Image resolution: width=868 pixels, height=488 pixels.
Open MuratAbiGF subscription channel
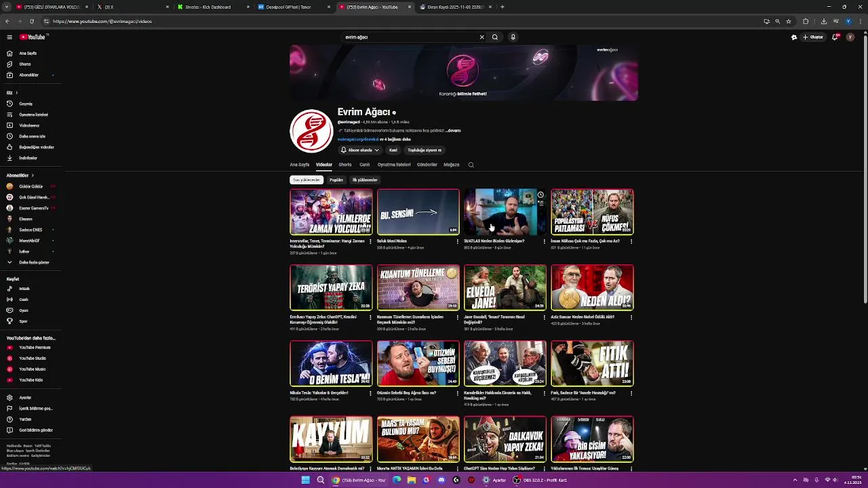pos(31,241)
